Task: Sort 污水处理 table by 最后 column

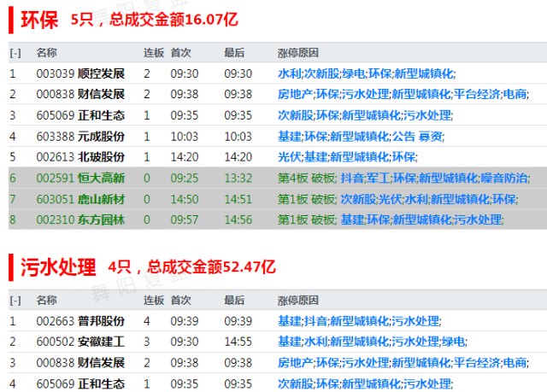Action: 234,301
